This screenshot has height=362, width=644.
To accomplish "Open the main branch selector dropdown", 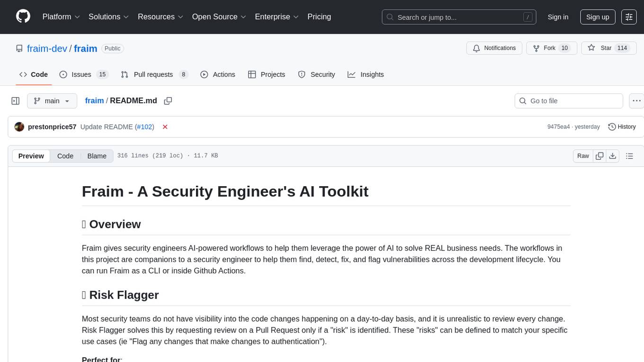I will [52, 101].
